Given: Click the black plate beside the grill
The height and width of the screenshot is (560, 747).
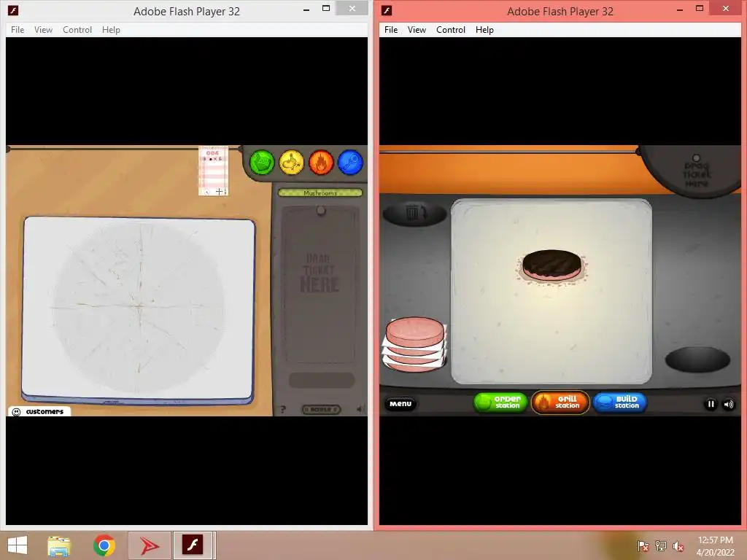Looking at the screenshot, I should (697, 359).
